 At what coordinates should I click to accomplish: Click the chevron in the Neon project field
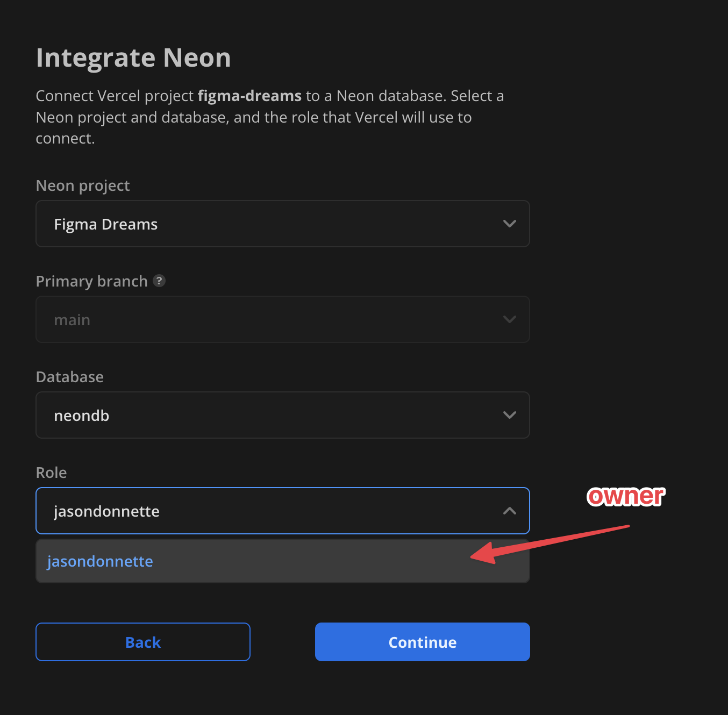[x=509, y=224]
